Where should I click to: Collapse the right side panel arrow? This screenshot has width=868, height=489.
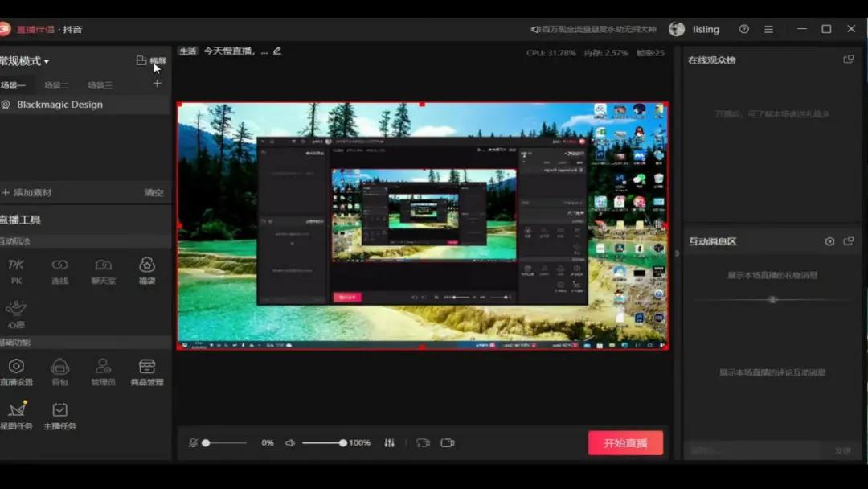pyautogui.click(x=677, y=253)
